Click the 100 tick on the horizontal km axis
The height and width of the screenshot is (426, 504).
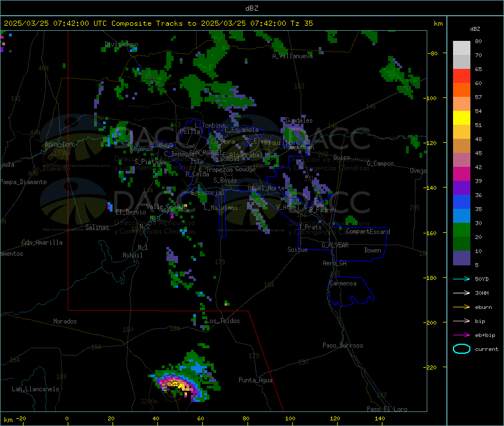pos(290,419)
